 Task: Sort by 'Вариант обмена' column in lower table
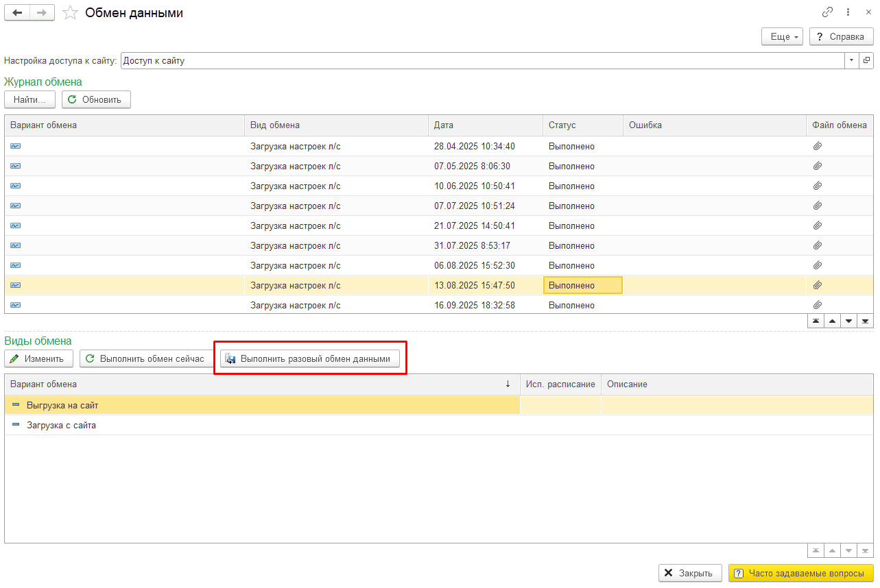pos(261,384)
